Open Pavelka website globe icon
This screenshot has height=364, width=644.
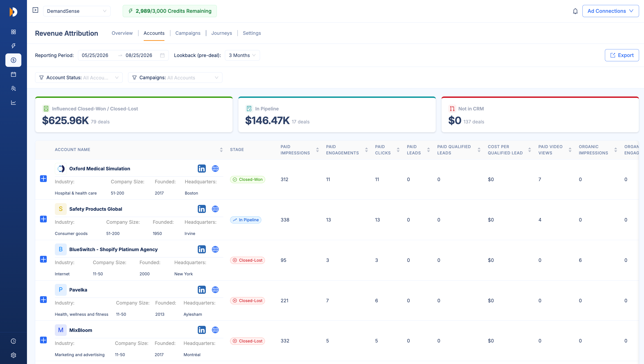point(215,289)
